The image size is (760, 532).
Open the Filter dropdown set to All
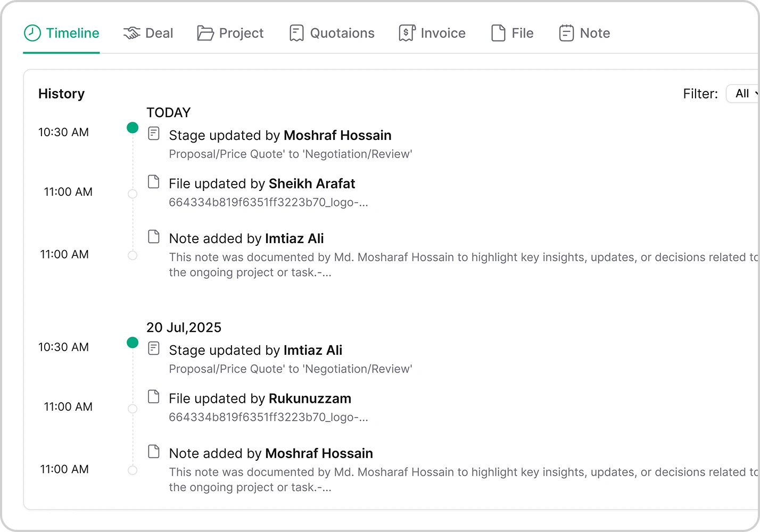point(744,94)
